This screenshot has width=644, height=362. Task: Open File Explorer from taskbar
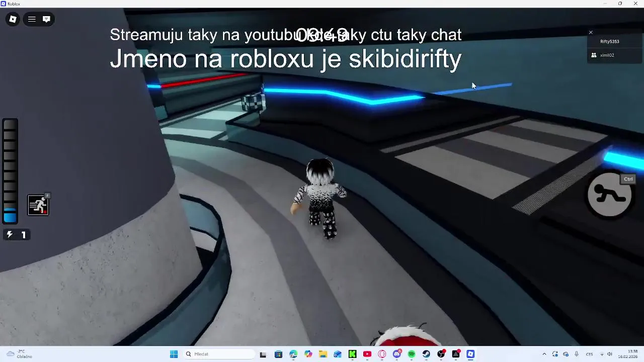point(323,354)
